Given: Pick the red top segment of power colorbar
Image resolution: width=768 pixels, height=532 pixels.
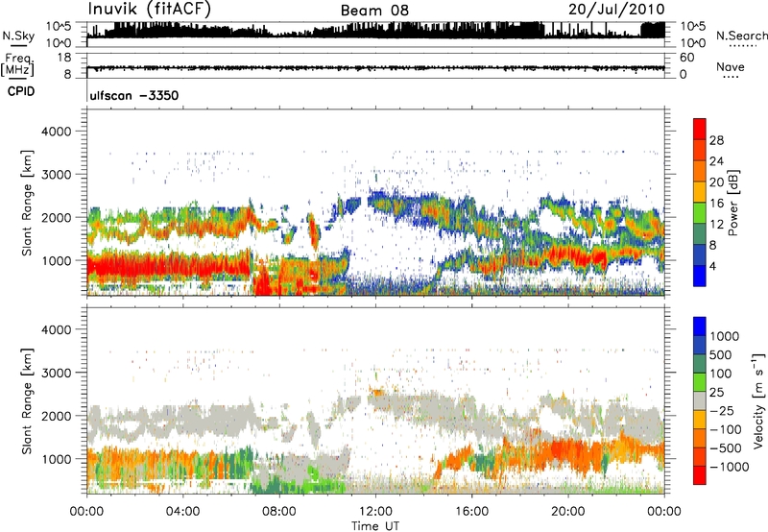Looking at the screenshot, I should coord(700,129).
